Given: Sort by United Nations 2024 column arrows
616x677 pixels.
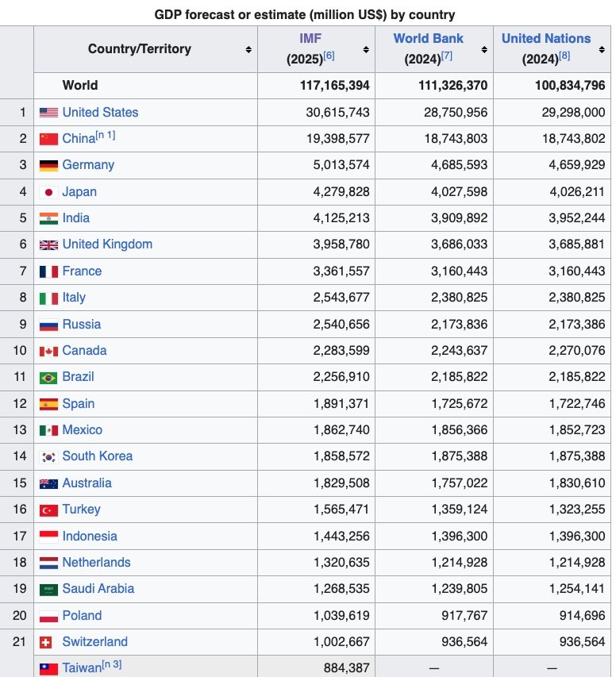Looking at the screenshot, I should coord(602,50).
